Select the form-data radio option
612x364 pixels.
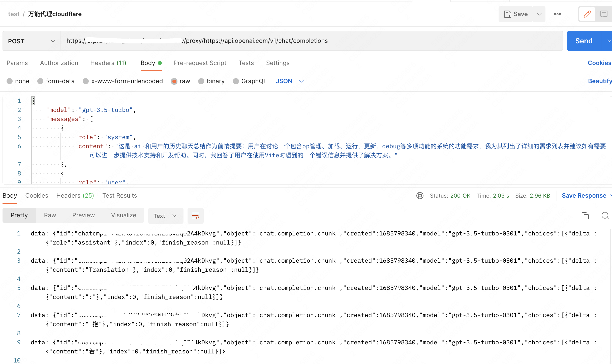click(40, 81)
